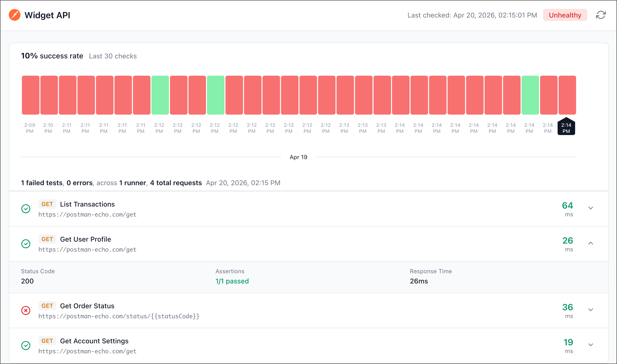
Task: Click the GET badge on List Transactions
Action: coord(47,204)
